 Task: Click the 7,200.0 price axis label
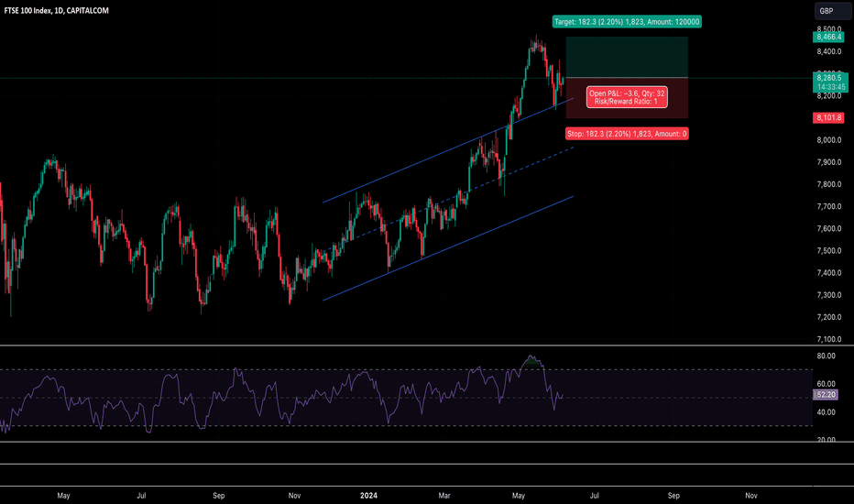point(829,317)
